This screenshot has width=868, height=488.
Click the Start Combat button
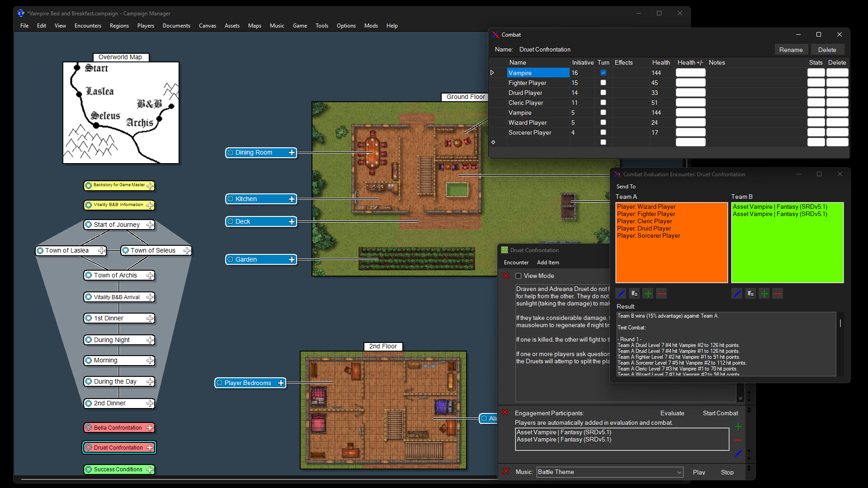point(720,413)
